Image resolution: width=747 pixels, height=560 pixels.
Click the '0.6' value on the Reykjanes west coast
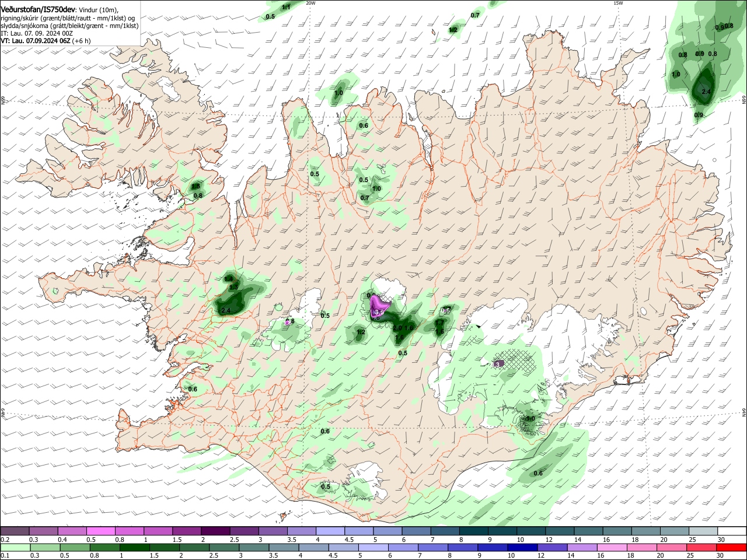pyautogui.click(x=193, y=389)
